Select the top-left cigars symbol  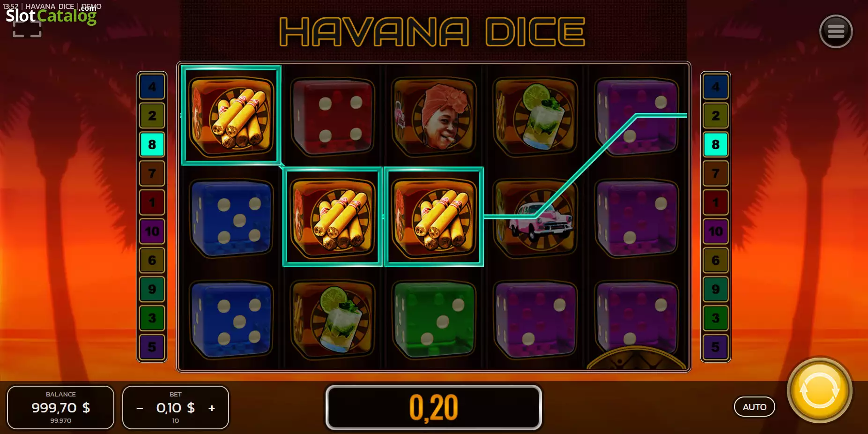pyautogui.click(x=231, y=115)
